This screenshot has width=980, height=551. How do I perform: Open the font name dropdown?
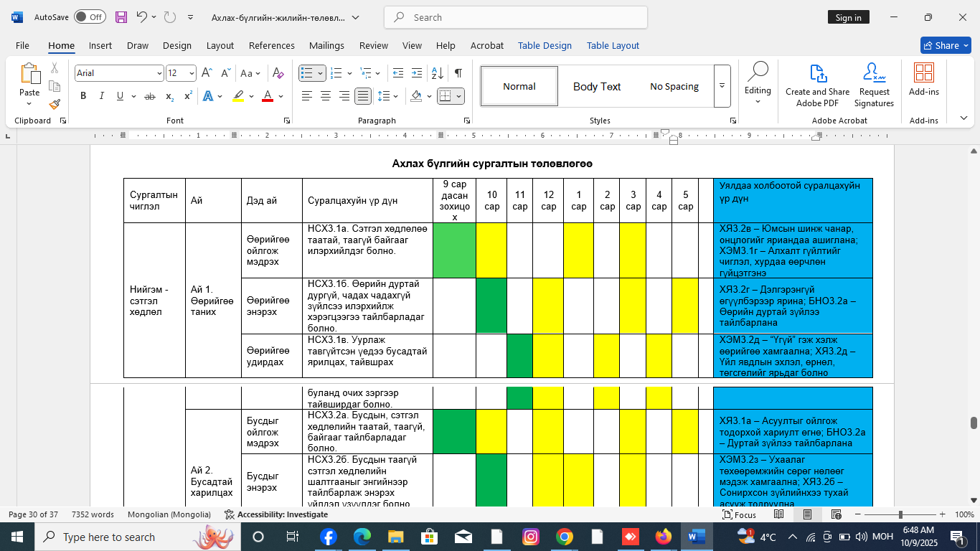coord(159,73)
